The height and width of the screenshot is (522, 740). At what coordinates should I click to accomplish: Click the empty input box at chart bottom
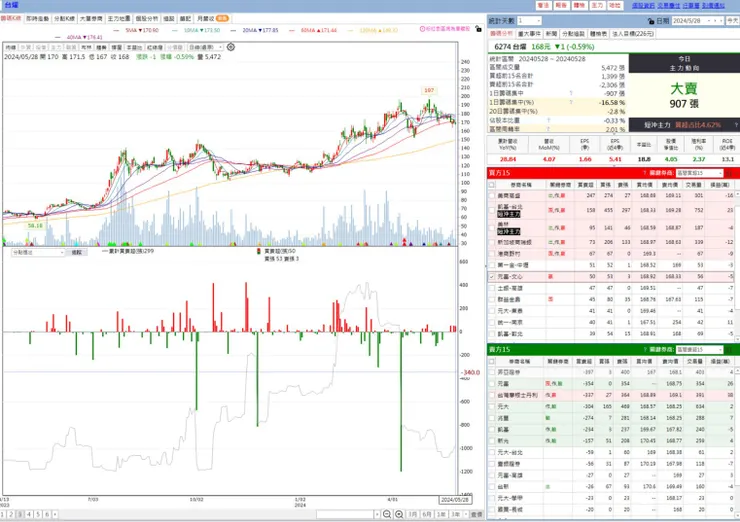(345, 514)
